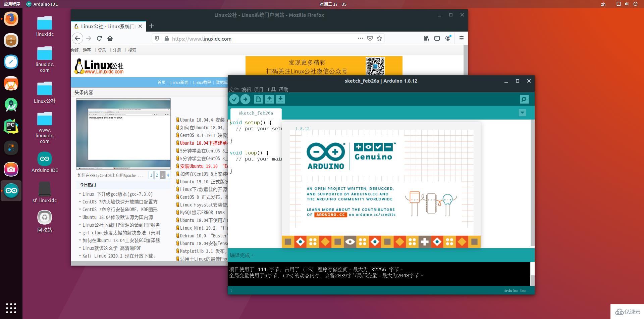
Task: Click the Arduino Verify checkmark button
Action: click(234, 99)
